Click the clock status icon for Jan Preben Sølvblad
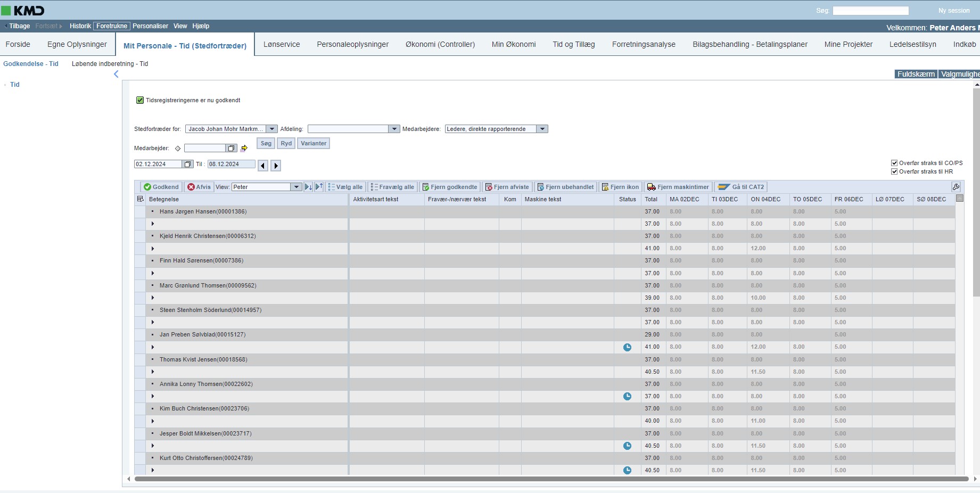Image resolution: width=980 pixels, height=493 pixels. point(627,347)
